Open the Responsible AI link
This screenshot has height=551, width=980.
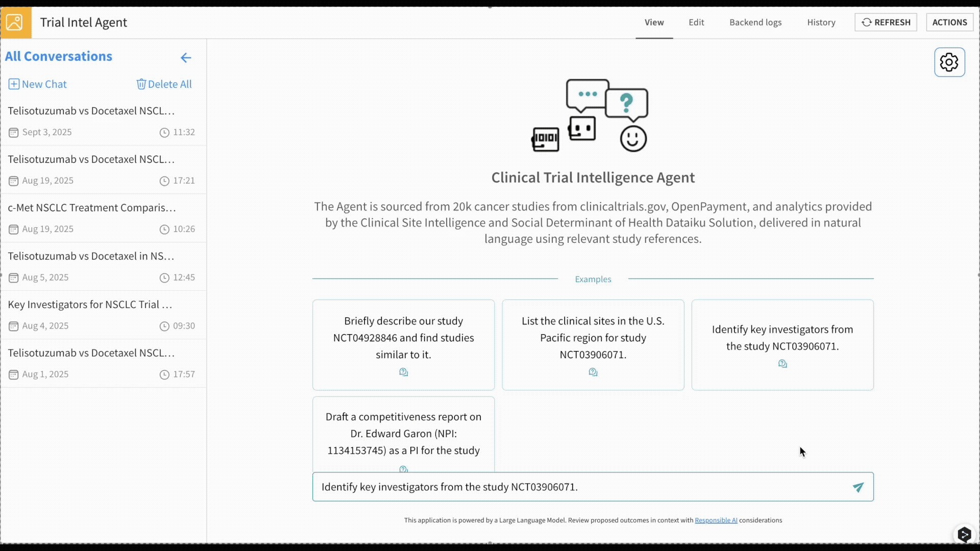click(716, 520)
